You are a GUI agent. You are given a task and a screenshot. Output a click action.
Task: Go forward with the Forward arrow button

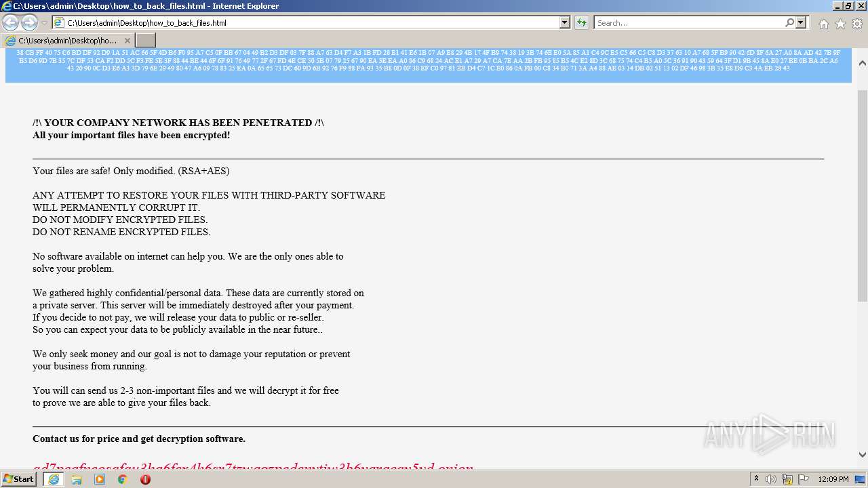pyautogui.click(x=29, y=23)
